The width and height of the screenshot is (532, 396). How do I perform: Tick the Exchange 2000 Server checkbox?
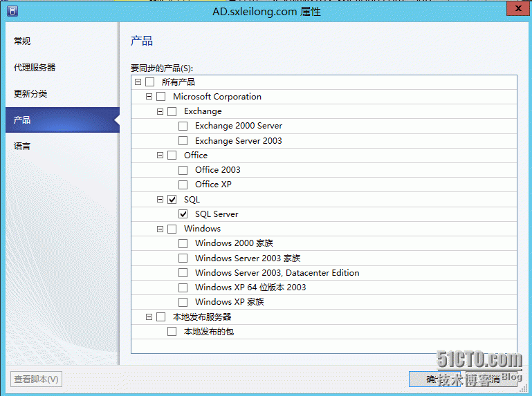click(183, 126)
